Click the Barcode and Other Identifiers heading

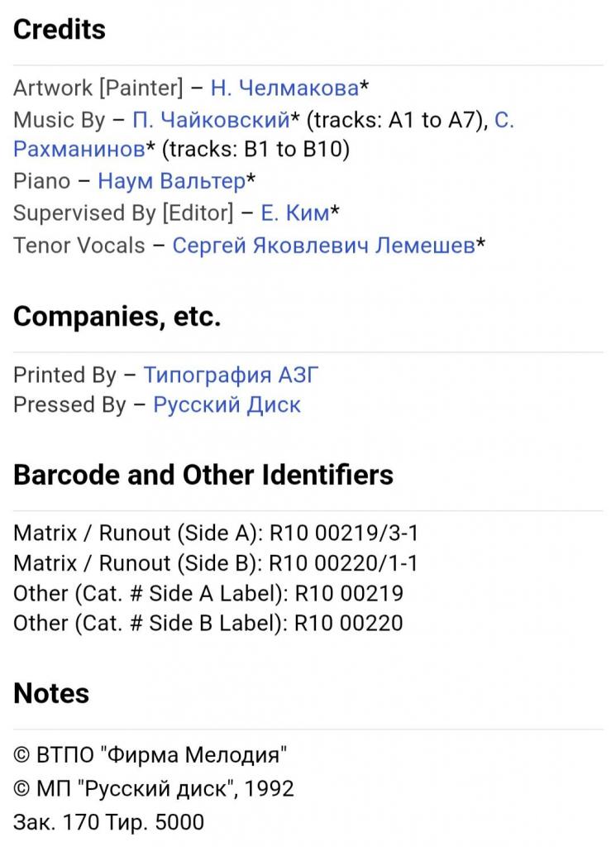[x=203, y=475]
